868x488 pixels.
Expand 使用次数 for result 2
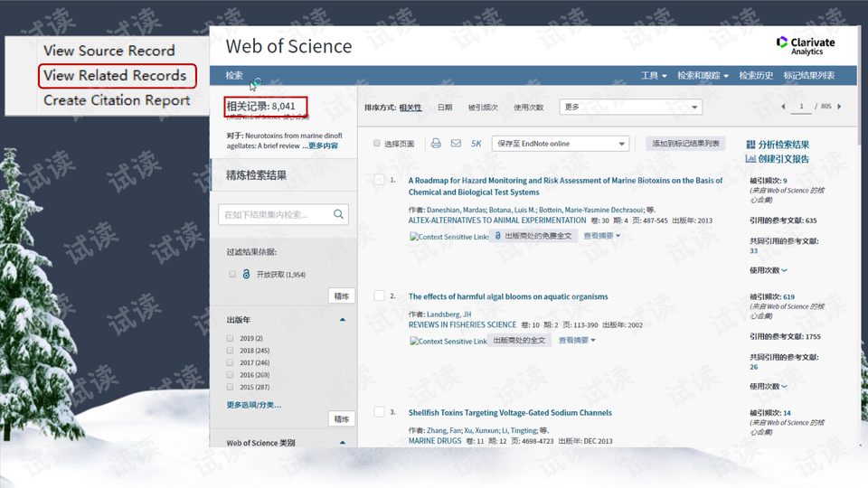pos(769,386)
